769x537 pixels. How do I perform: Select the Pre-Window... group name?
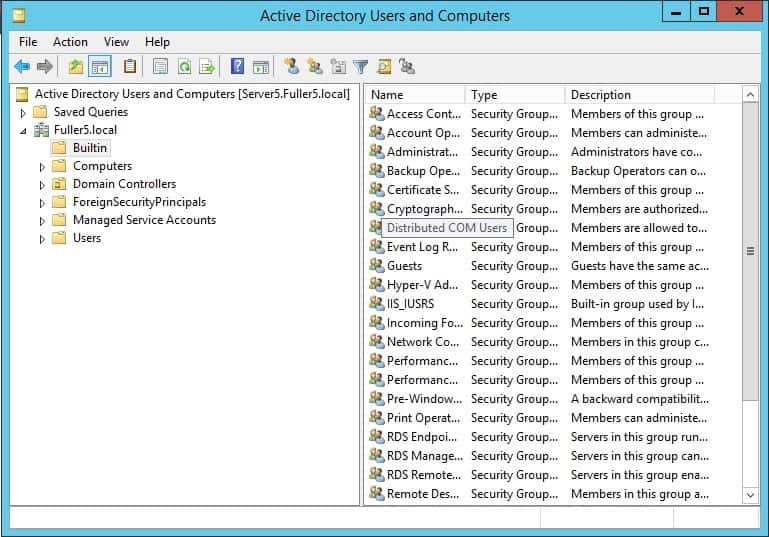click(424, 399)
